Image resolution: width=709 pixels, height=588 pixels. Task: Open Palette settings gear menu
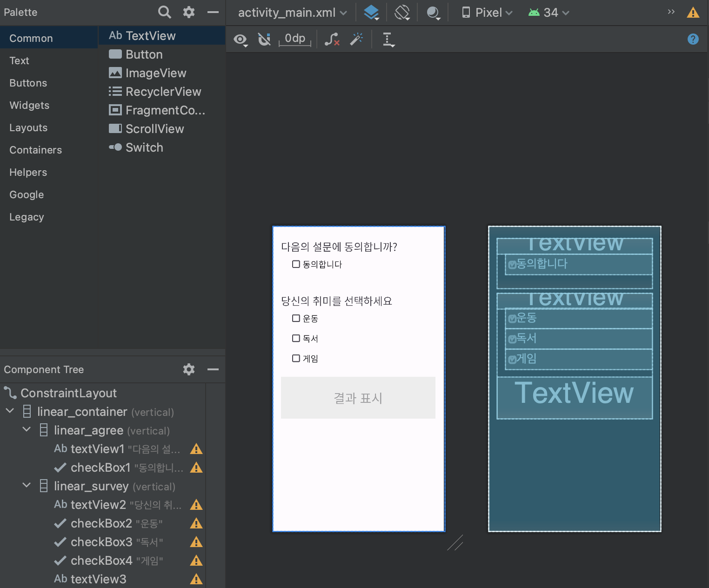(x=188, y=12)
